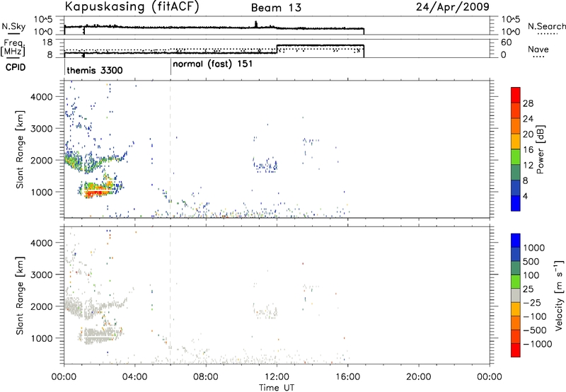Click the date 24/Apr/2009
Viewport: 566px width, 392px height.
click(x=453, y=7)
